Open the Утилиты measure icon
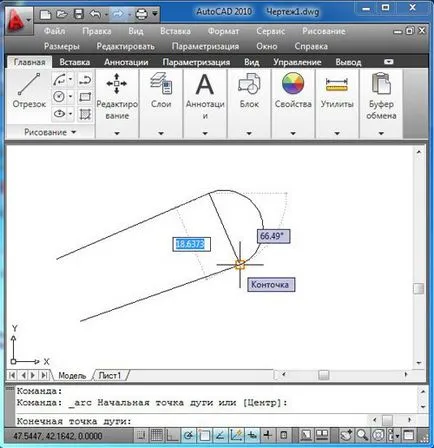434x448 pixels. [x=337, y=85]
